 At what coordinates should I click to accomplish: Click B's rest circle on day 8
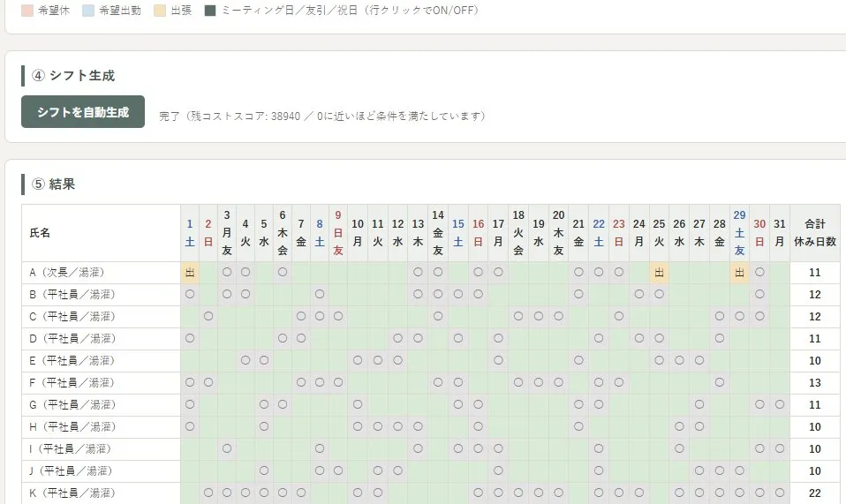click(x=320, y=294)
